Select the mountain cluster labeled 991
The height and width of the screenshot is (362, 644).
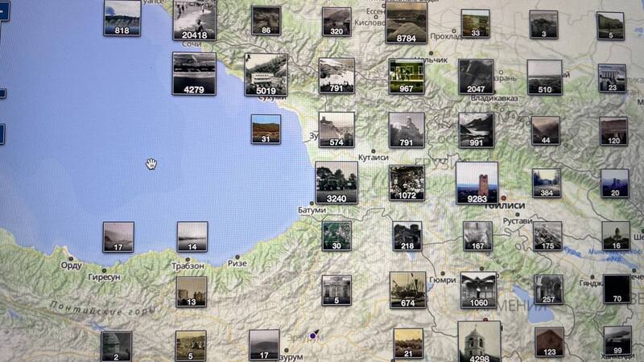pyautogui.click(x=477, y=130)
